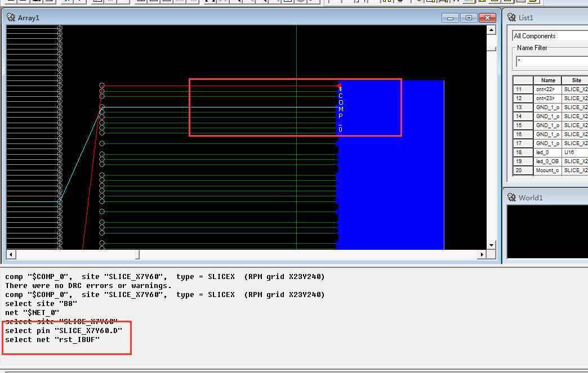Click Array1 vertical scrollbar down arrow
Viewport: 588px width, 373px height.
click(491, 245)
